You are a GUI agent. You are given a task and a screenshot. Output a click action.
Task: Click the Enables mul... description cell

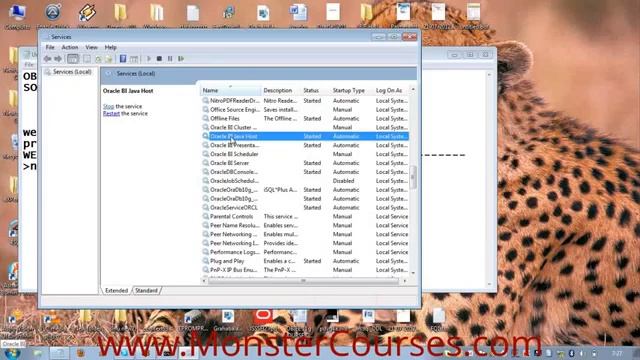click(281, 234)
